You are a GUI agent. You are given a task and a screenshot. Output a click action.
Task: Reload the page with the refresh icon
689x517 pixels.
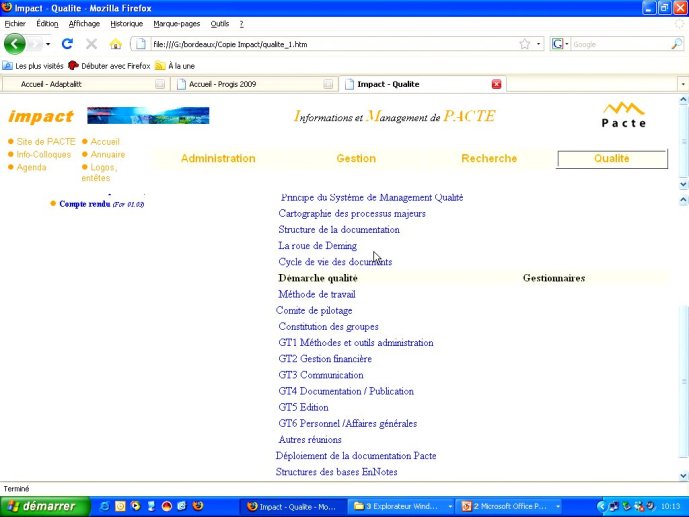67,44
